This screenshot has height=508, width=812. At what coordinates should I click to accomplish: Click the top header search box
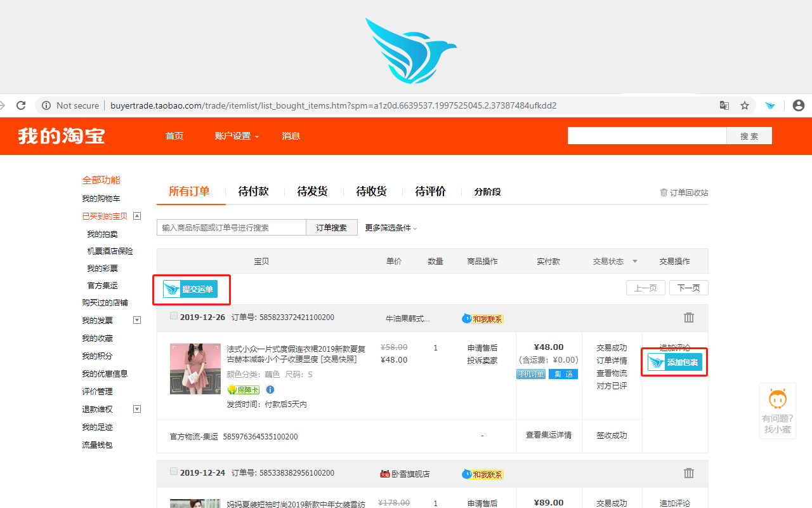pyautogui.click(x=647, y=136)
